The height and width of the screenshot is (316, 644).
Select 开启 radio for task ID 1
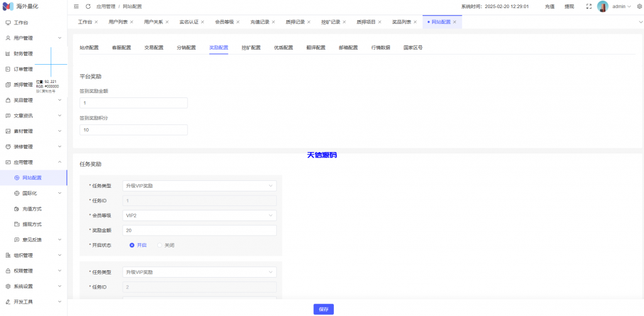(x=132, y=245)
